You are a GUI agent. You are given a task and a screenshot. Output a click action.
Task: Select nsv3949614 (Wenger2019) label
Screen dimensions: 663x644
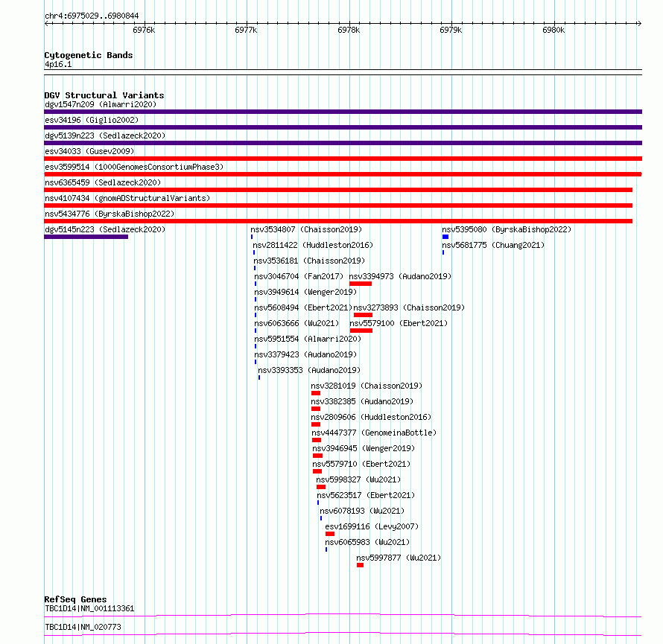pyautogui.click(x=305, y=292)
